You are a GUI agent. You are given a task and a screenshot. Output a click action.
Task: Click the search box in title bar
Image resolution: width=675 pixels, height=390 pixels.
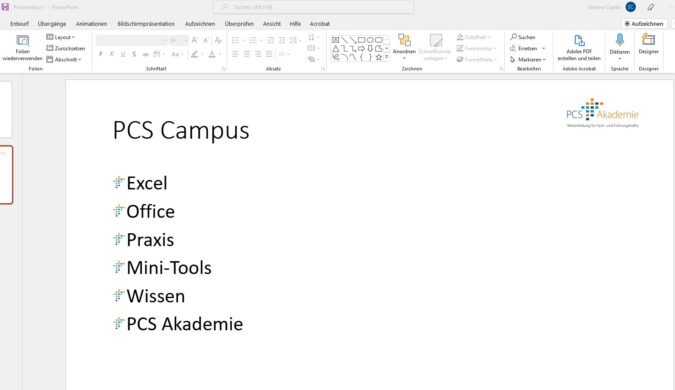(x=313, y=7)
